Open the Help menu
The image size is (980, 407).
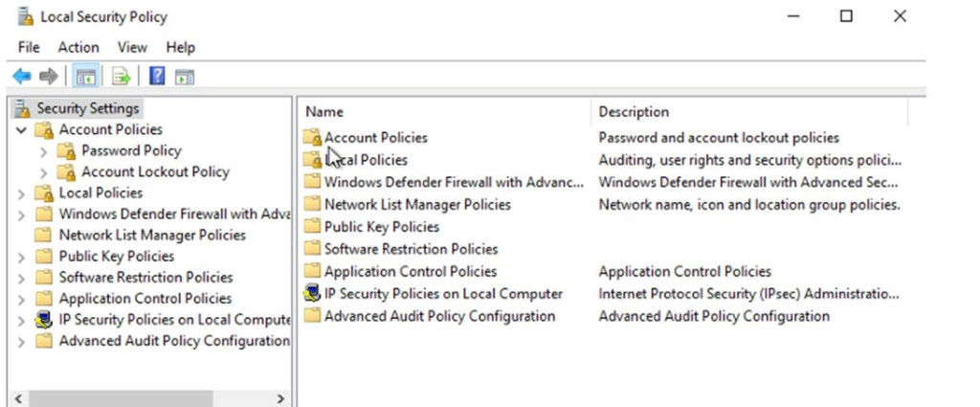point(181,48)
